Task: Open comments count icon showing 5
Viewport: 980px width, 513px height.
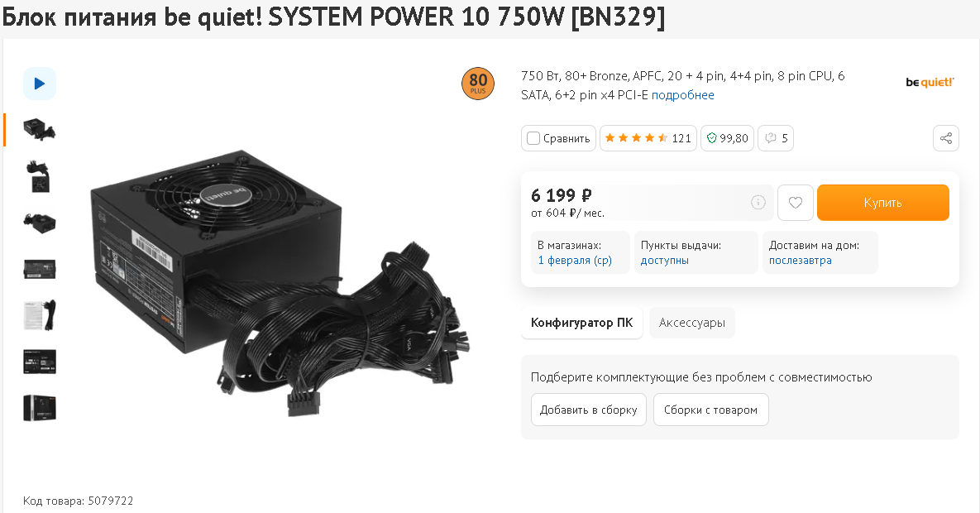Action: pos(776,138)
